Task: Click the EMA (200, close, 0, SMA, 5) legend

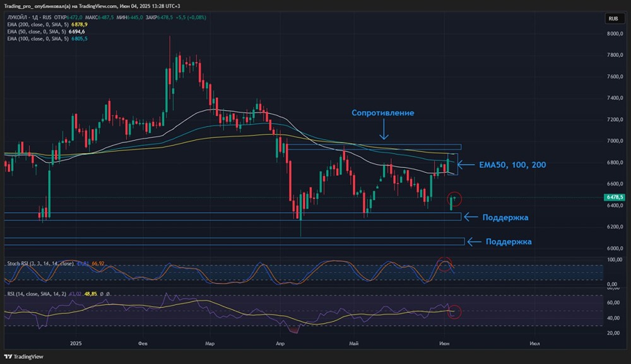Action: coord(38,25)
